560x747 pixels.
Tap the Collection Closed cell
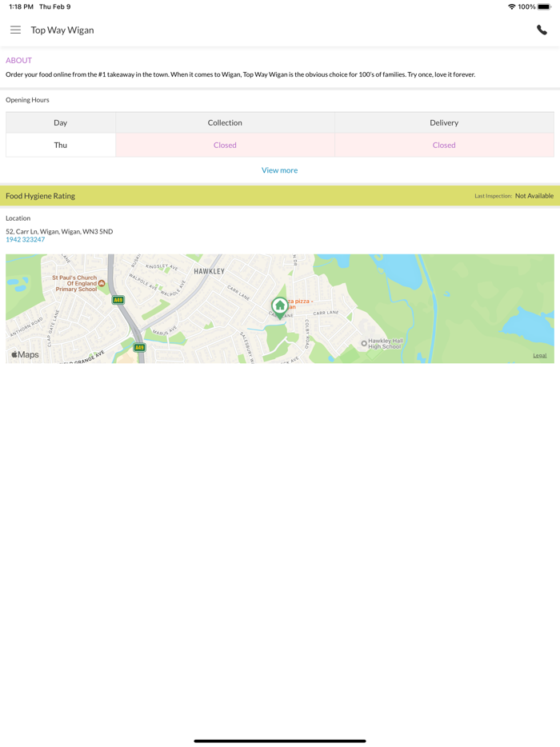(x=225, y=146)
